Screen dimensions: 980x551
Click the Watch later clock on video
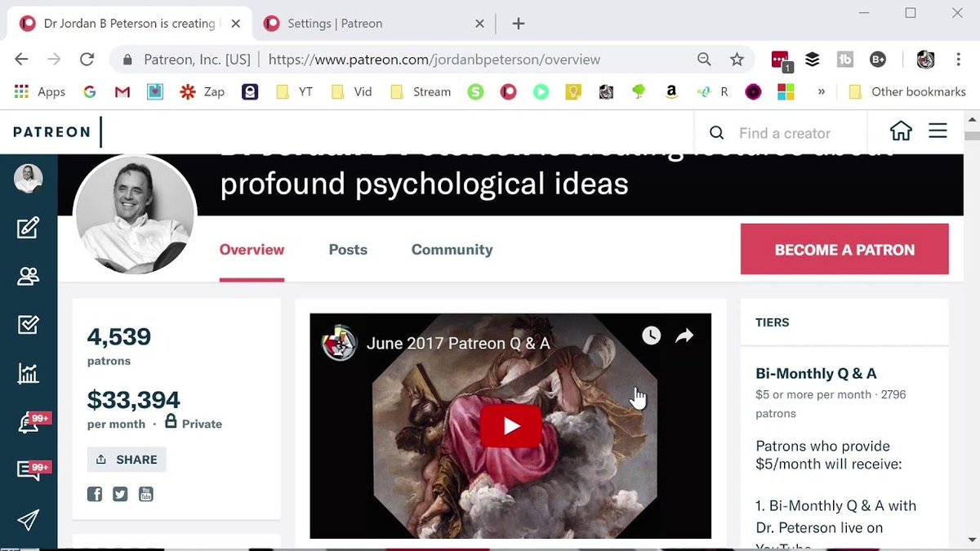tap(651, 335)
